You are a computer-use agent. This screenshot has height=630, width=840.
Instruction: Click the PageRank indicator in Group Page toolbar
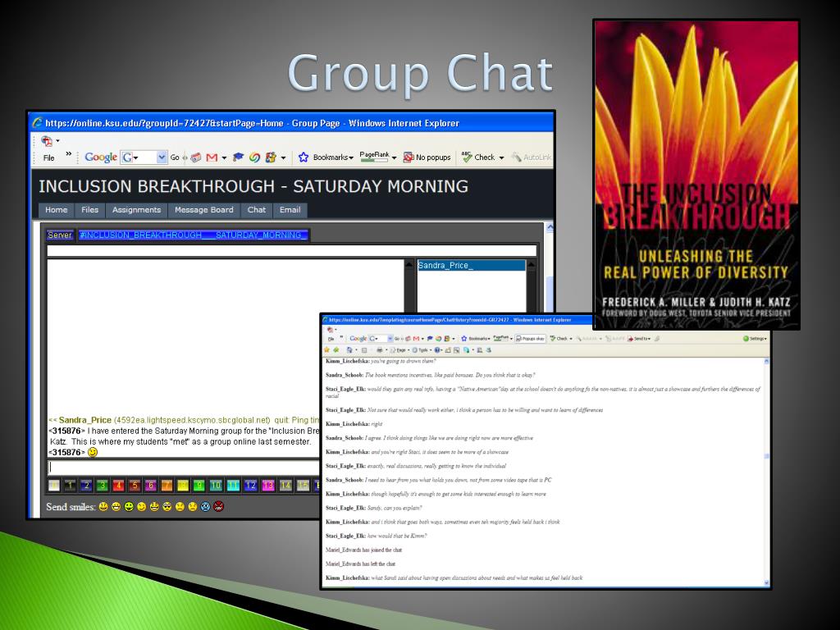pyautogui.click(x=374, y=157)
